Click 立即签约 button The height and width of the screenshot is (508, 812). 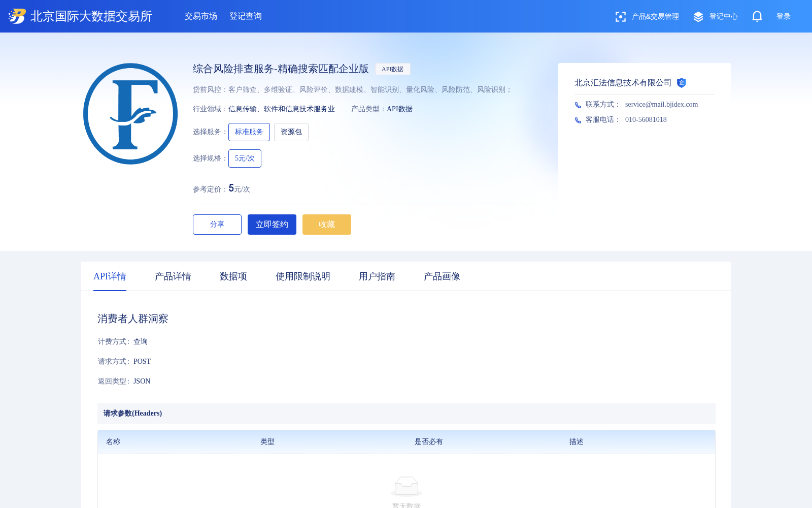(272, 225)
